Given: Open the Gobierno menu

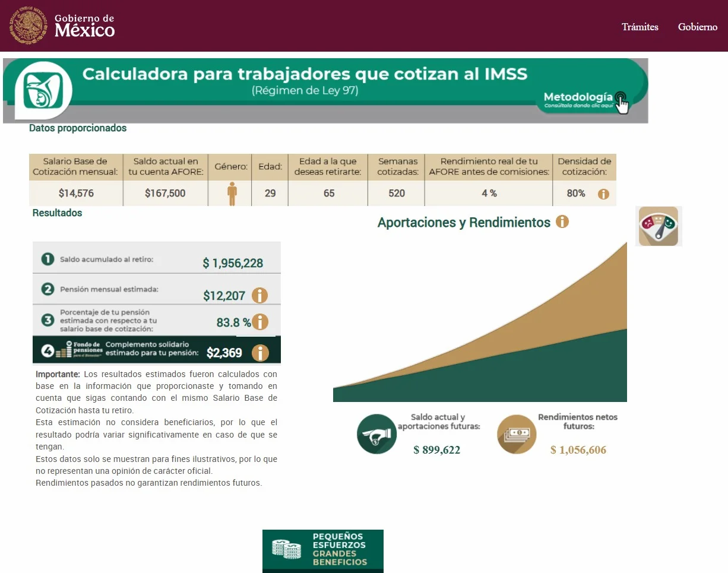Looking at the screenshot, I should click(x=697, y=27).
